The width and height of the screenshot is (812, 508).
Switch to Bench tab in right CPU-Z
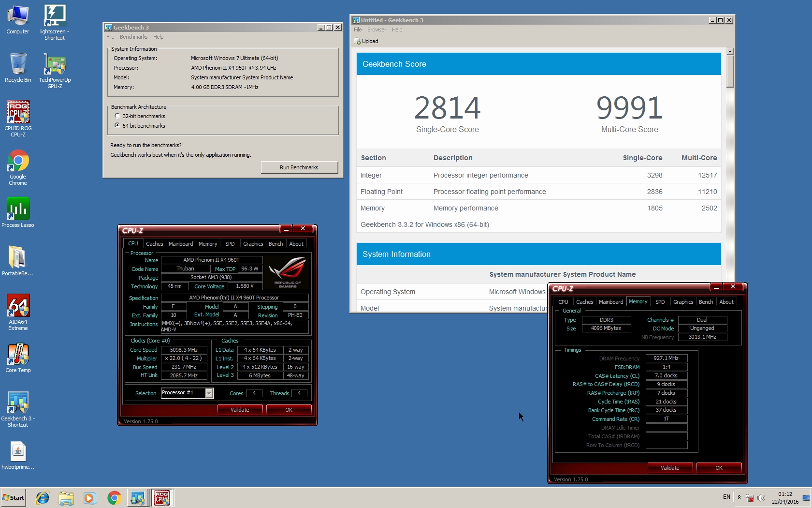(x=706, y=302)
